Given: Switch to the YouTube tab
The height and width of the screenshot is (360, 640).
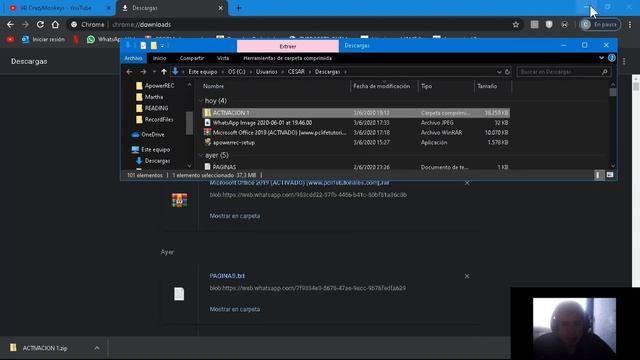Looking at the screenshot, I should [x=57, y=8].
